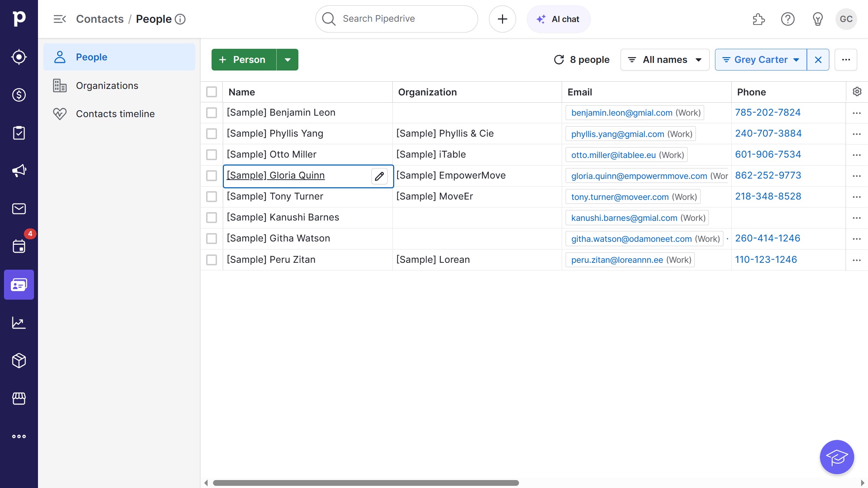Select the Benjamin Leon checkbox
The height and width of the screenshot is (488, 868).
212,113
